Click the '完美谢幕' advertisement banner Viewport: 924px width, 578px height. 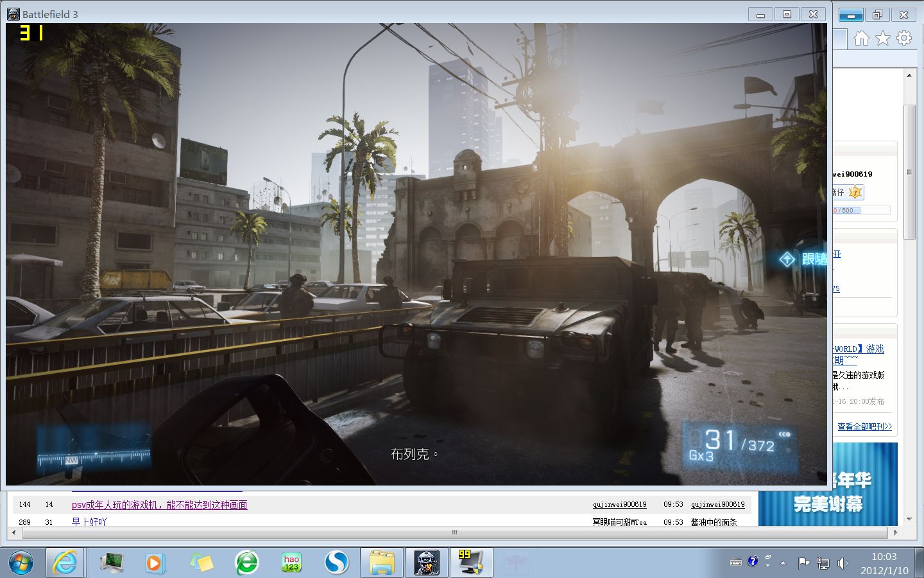click(828, 484)
